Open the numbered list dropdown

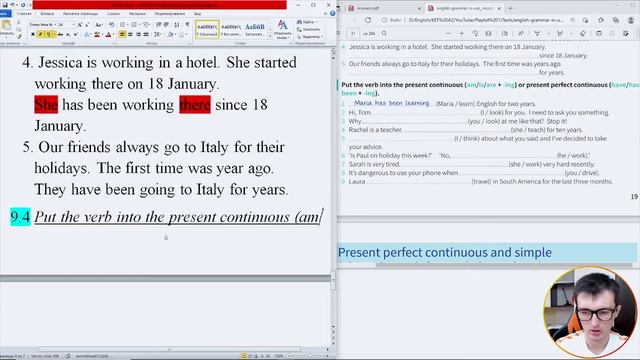139,25
